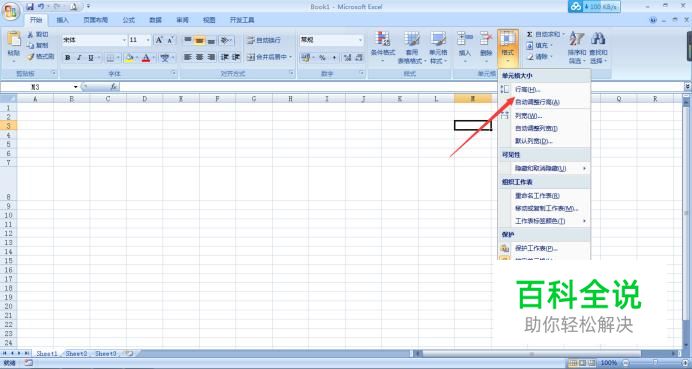Align text left
The width and height of the screenshot is (692, 369).
tap(188, 57)
